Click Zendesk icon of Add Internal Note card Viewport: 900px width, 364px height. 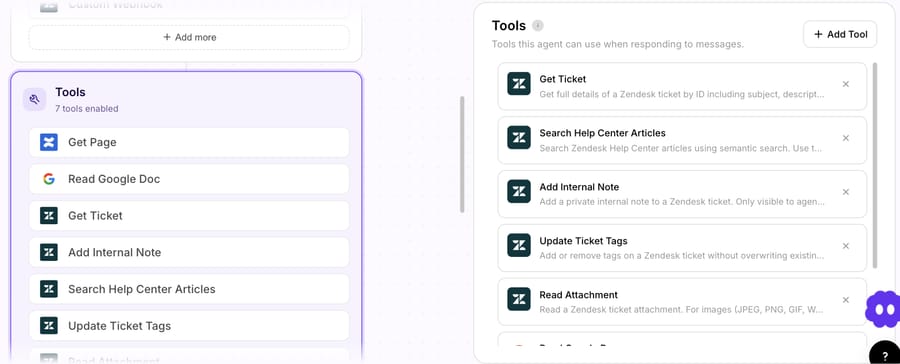coord(519,192)
